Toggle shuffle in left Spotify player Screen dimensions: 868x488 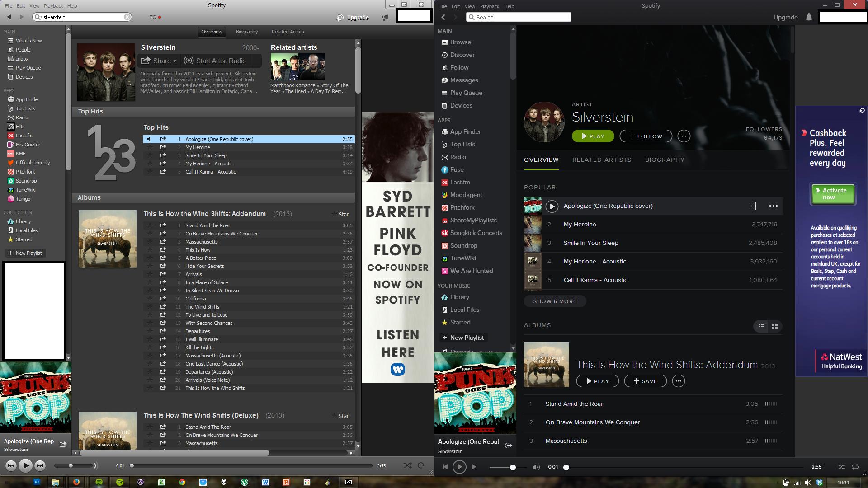coord(407,465)
